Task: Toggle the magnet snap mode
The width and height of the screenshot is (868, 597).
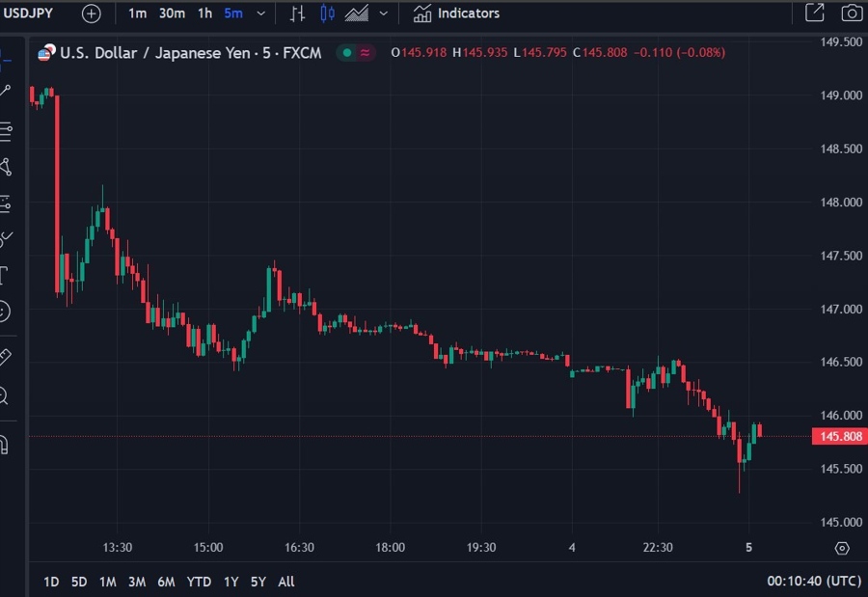Action: tap(5, 445)
